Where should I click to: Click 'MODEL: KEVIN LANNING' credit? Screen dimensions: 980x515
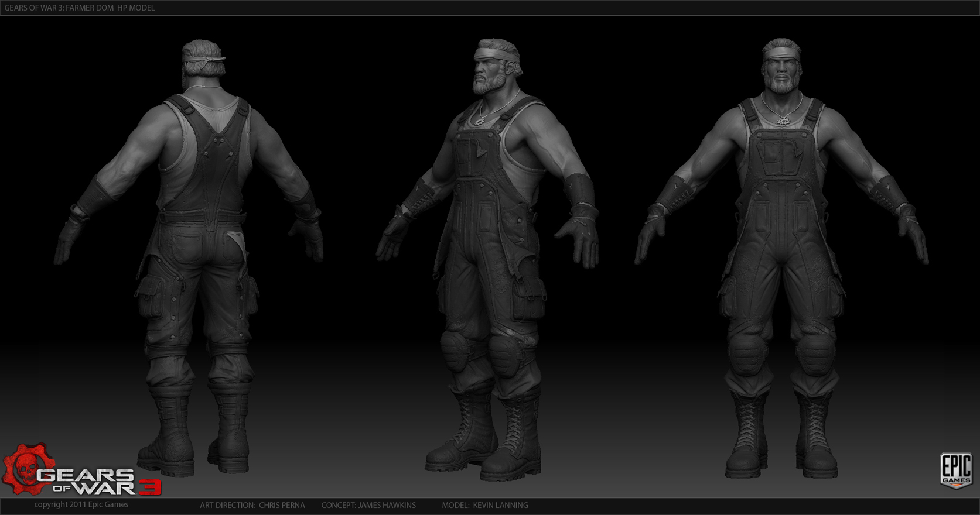(x=485, y=505)
